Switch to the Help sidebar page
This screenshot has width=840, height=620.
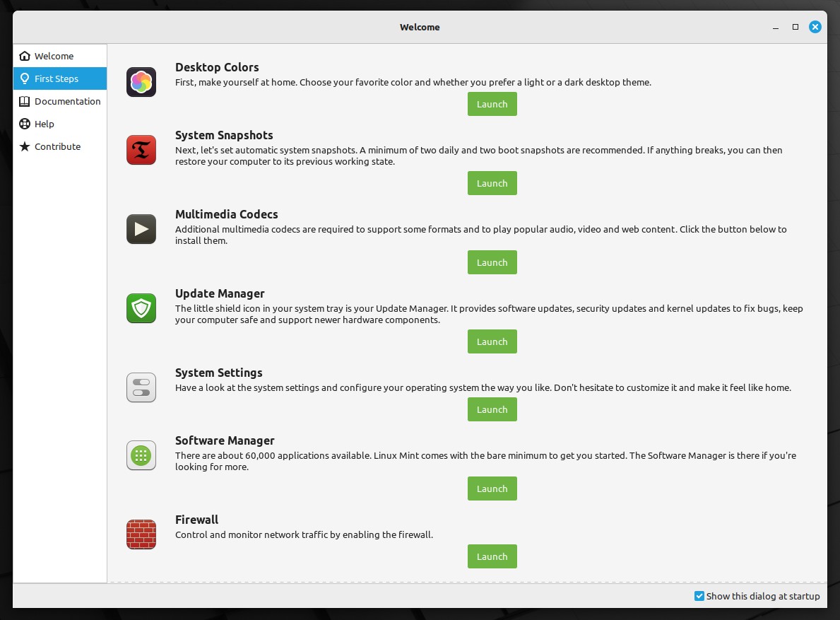pos(60,124)
